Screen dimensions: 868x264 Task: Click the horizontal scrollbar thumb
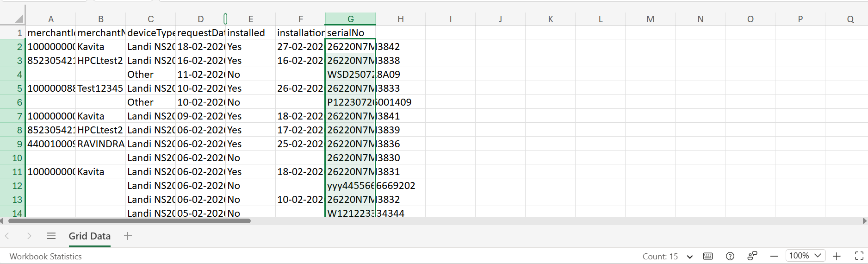tap(130, 221)
